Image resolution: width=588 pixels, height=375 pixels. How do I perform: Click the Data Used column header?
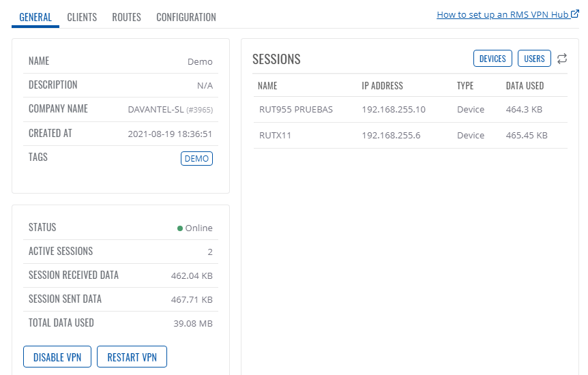pos(525,86)
